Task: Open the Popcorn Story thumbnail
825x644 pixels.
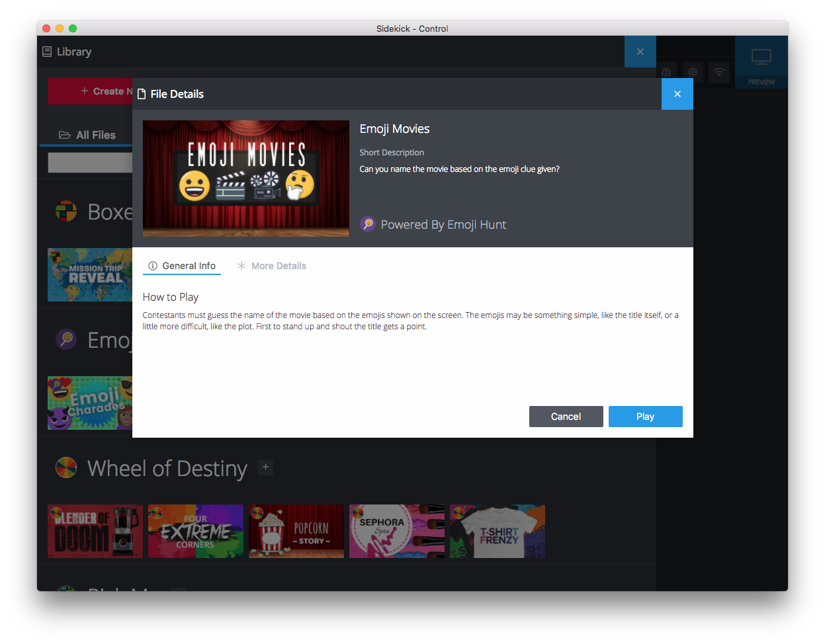Action: pyautogui.click(x=296, y=532)
